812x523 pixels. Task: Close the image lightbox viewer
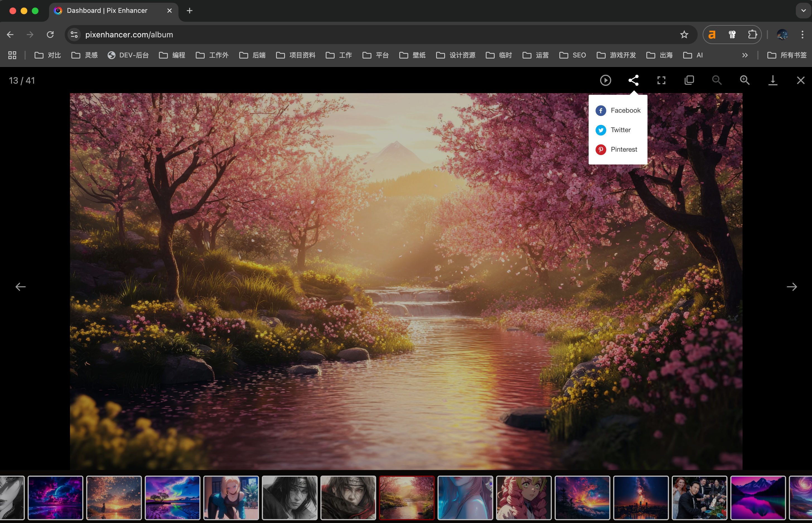[x=801, y=81]
